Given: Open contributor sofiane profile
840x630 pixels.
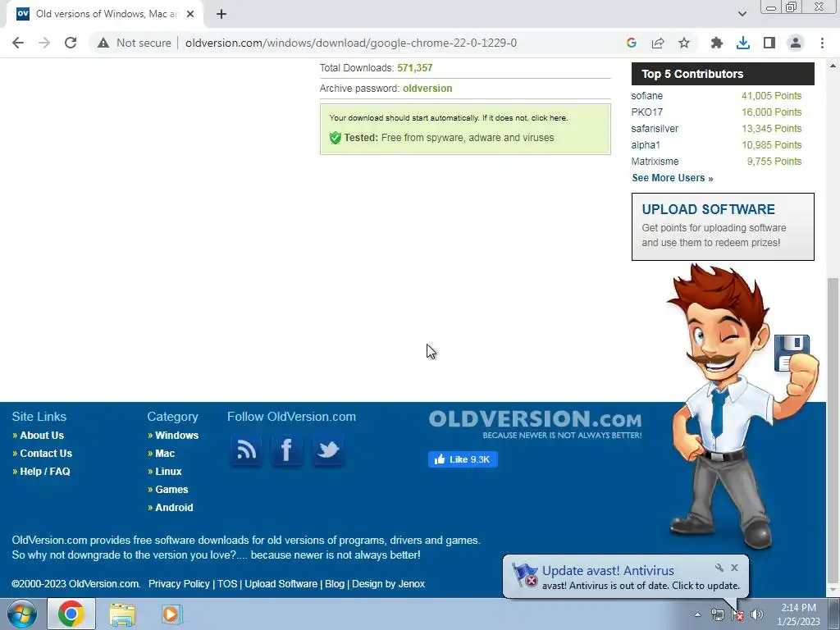Looking at the screenshot, I should tap(646, 96).
